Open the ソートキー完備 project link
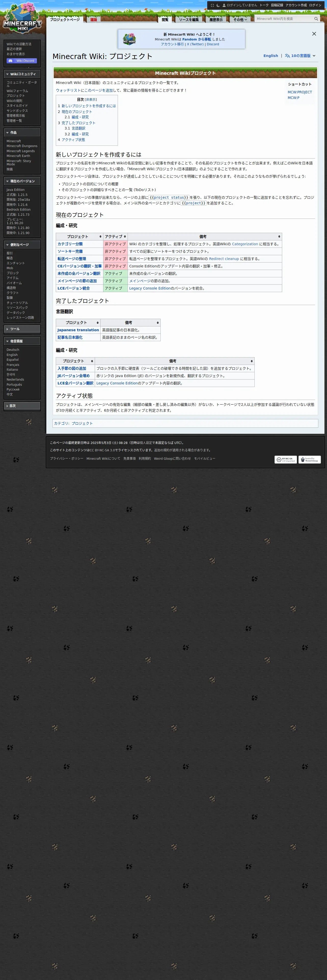 tap(70, 251)
